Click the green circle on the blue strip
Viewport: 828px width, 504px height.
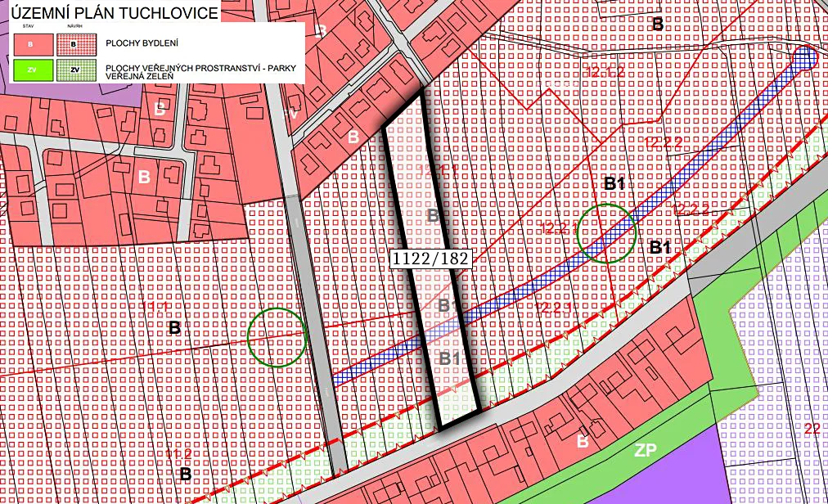pos(606,233)
